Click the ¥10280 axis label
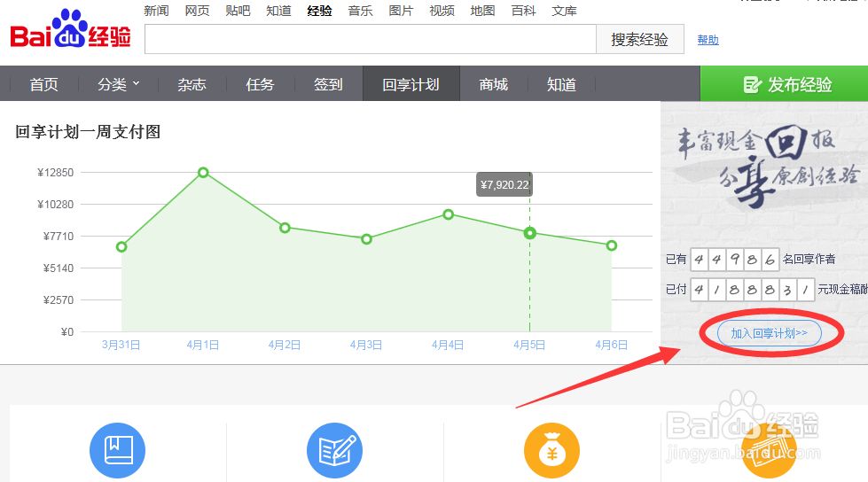This screenshot has width=868, height=482. coord(55,205)
